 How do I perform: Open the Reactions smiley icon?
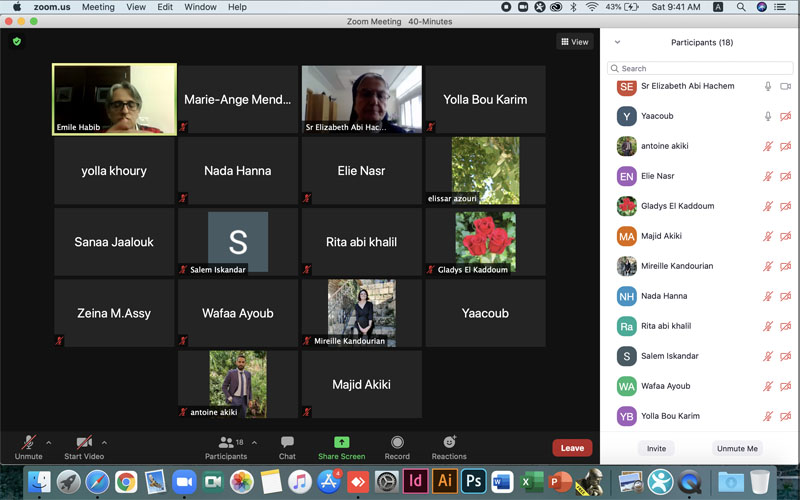click(449, 441)
